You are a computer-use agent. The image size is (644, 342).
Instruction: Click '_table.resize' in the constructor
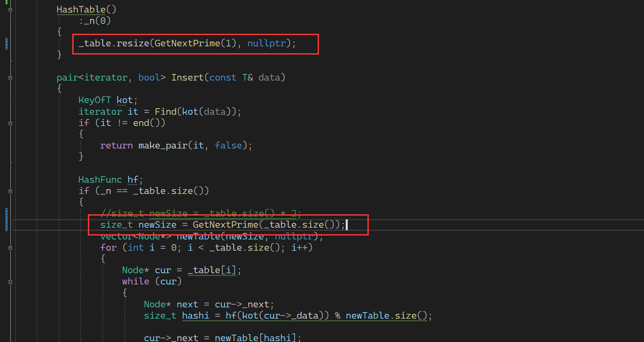coord(114,43)
